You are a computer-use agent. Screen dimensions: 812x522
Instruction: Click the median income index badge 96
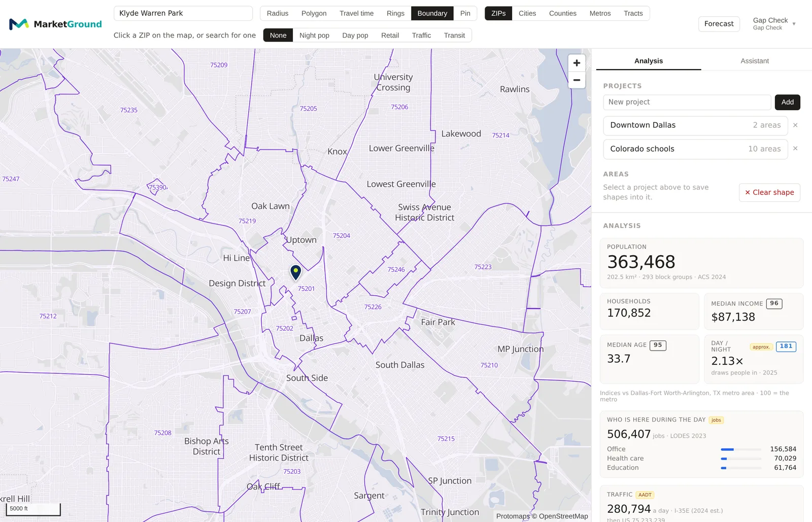[x=774, y=303]
